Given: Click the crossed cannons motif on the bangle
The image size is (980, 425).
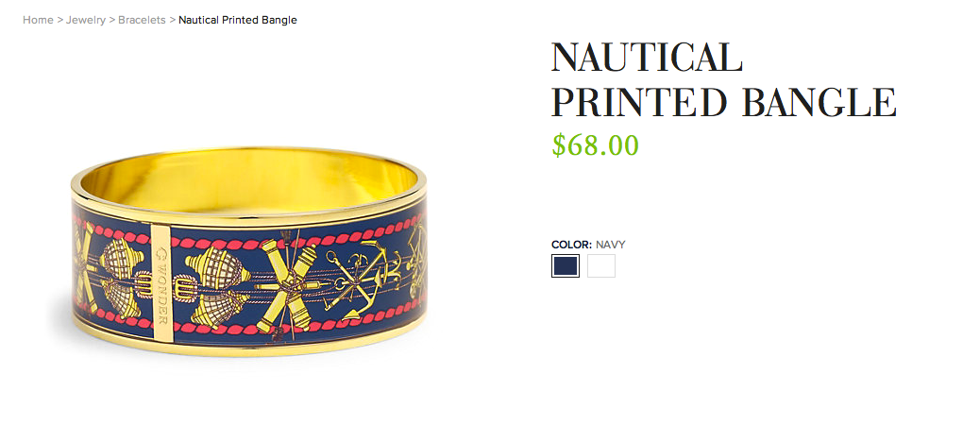Looking at the screenshot, I should click(x=290, y=285).
